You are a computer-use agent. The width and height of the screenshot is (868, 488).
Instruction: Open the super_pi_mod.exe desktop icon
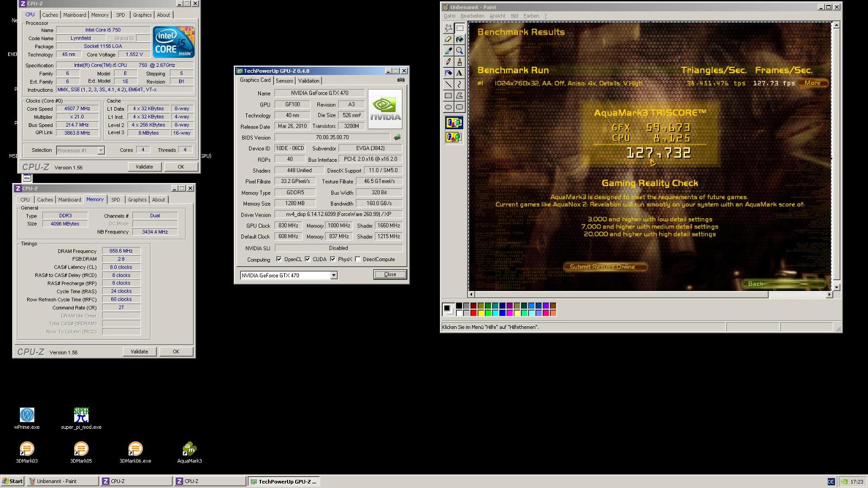(x=81, y=419)
